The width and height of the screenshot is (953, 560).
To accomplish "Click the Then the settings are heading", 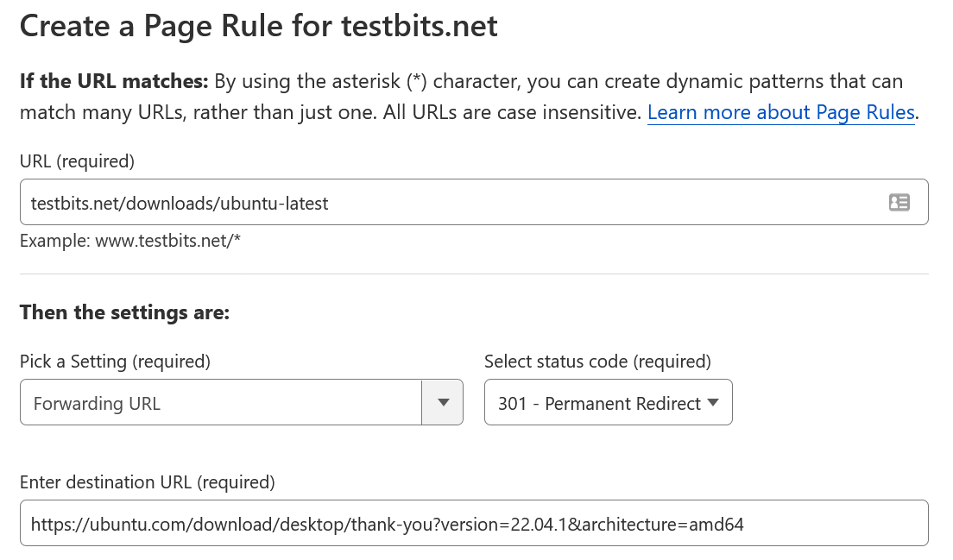I will point(123,311).
